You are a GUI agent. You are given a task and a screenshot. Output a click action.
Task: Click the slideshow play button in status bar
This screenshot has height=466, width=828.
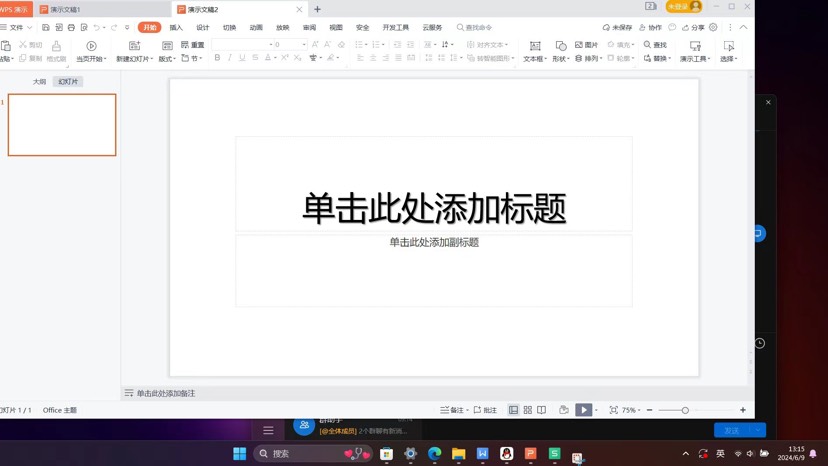coord(583,410)
